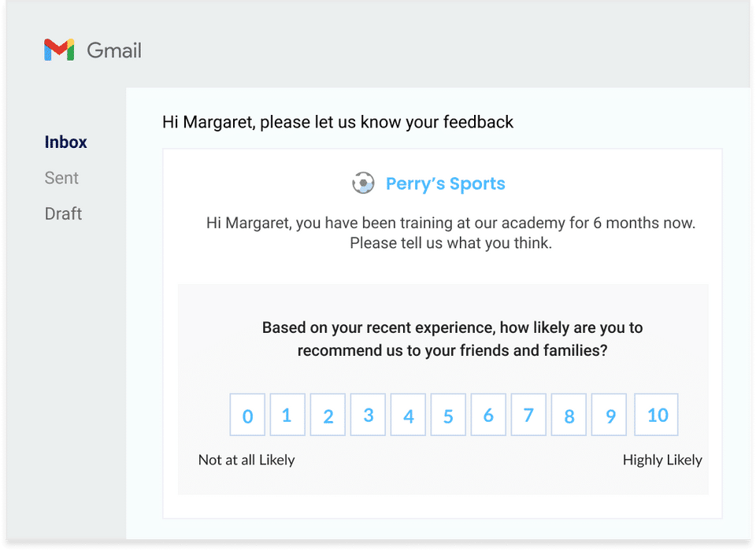Rate the academy a 7
This screenshot has height=551, width=756.
click(x=528, y=415)
